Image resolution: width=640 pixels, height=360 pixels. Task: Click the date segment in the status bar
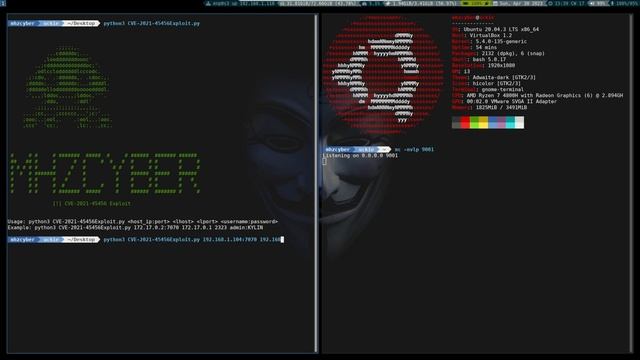pyautogui.click(x=519, y=3)
